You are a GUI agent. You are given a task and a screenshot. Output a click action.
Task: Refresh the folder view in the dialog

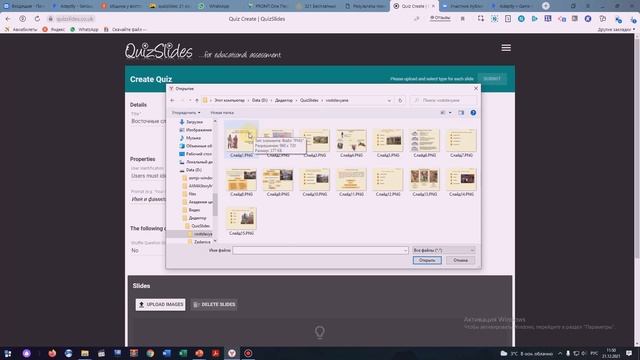400,100
